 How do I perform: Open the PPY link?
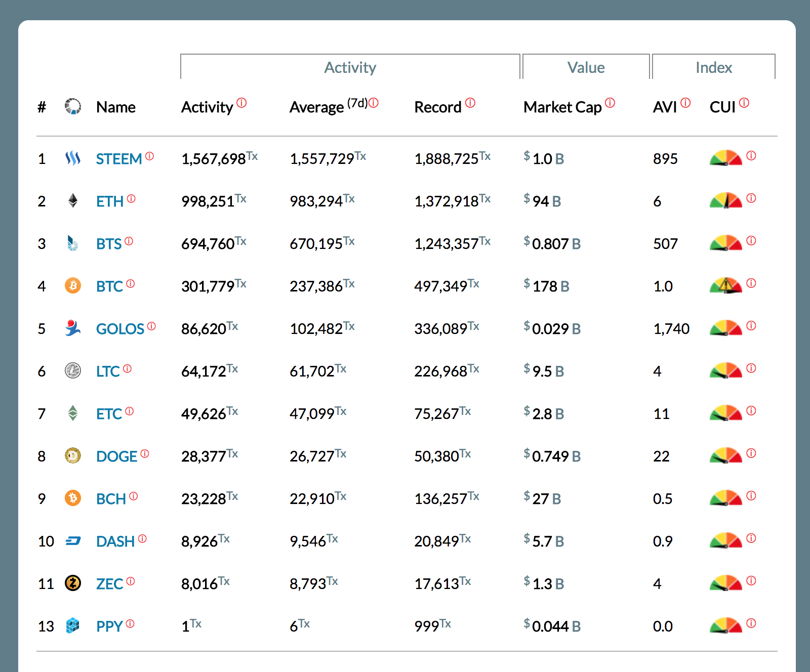109,626
